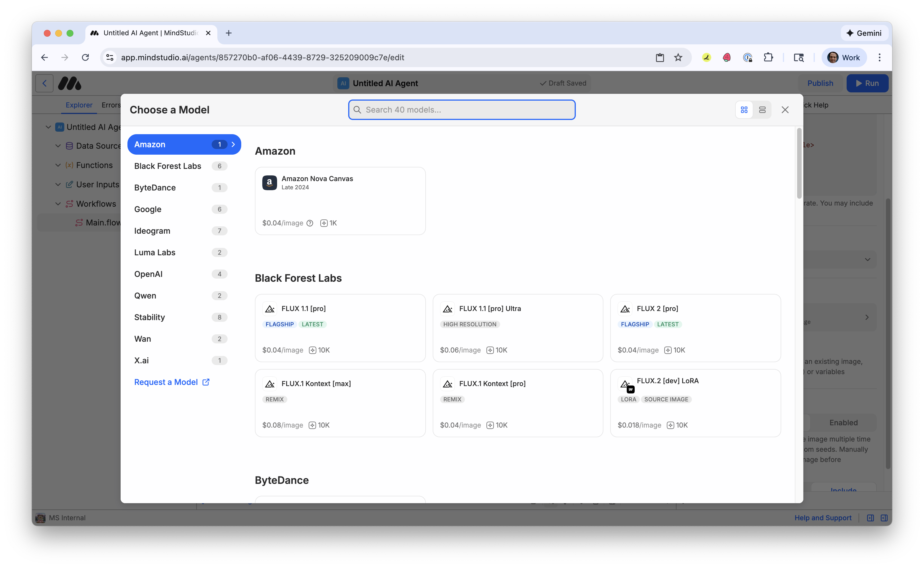Click the FLUX.2 [dev] LoRA model icon

click(626, 384)
